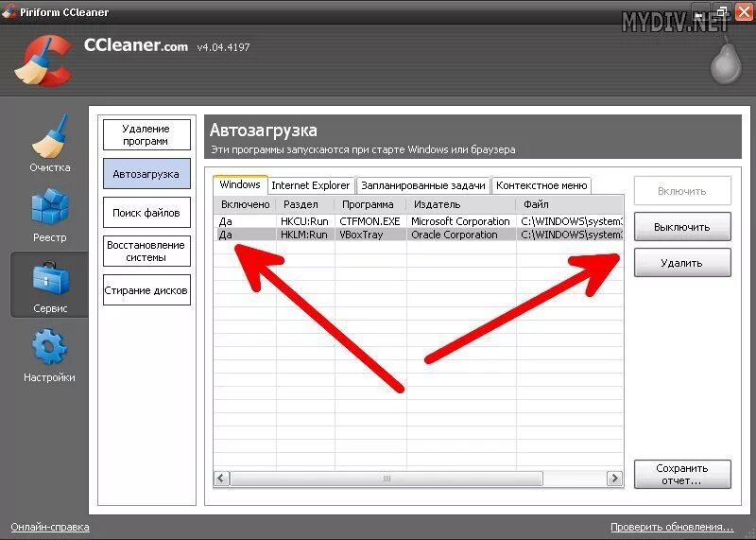Open Поиск файлов tool
This screenshot has height=540, width=756.
click(146, 213)
